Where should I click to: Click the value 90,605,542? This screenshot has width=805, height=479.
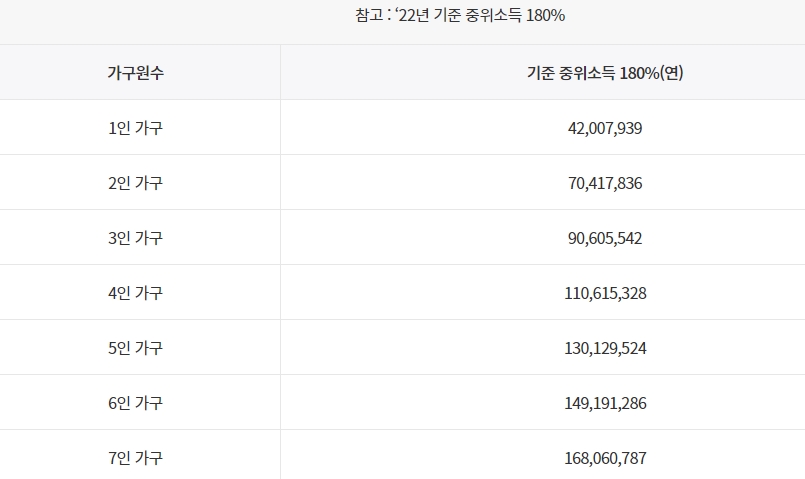point(605,238)
